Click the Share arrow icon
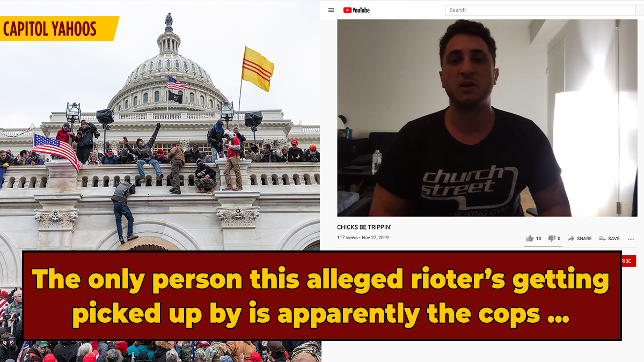644x362 pixels. (571, 239)
